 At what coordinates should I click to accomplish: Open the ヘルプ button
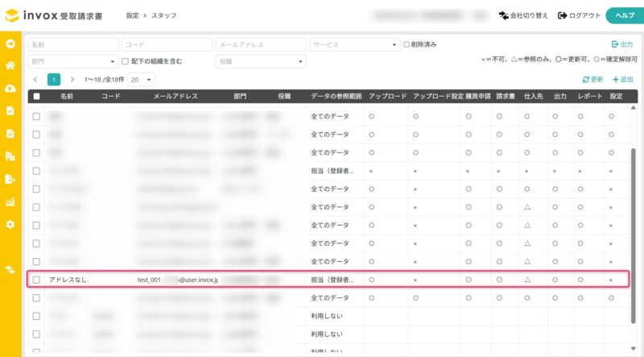pyautogui.click(x=625, y=15)
